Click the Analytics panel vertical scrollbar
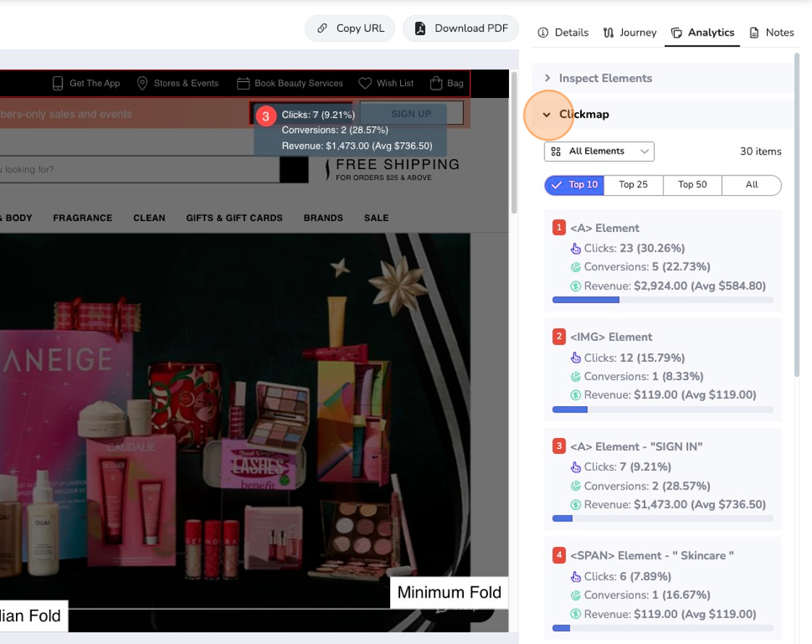The image size is (812, 644). tap(797, 215)
